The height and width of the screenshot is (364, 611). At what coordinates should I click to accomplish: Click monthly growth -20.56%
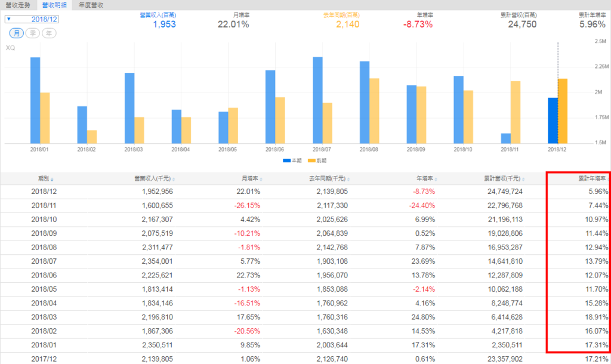click(x=247, y=331)
